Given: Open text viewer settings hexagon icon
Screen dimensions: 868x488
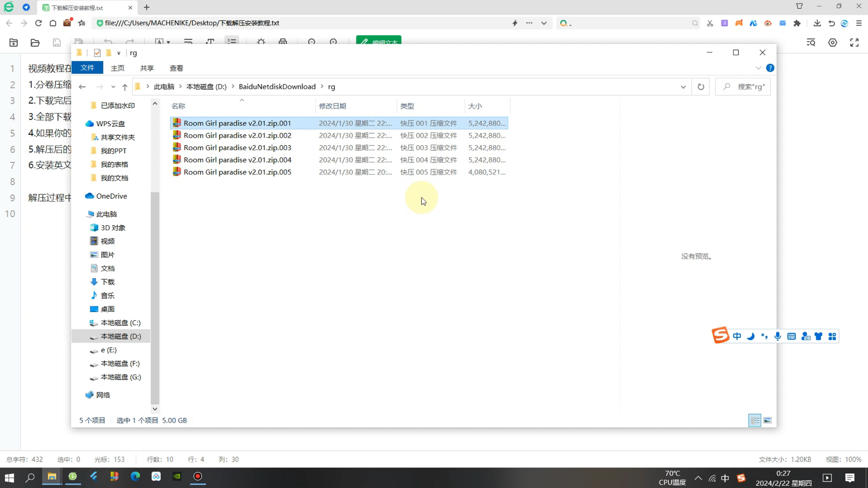Looking at the screenshot, I should (x=833, y=43).
